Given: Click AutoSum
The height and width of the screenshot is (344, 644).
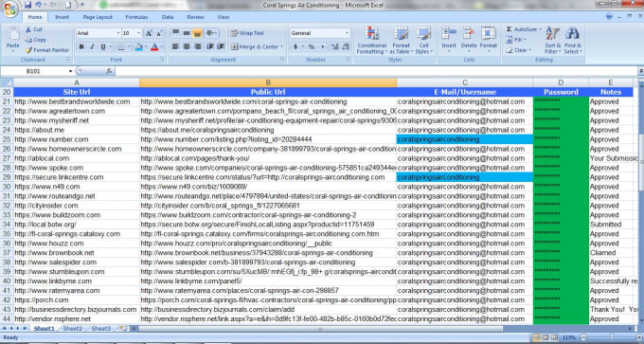Looking at the screenshot, I should [523, 29].
